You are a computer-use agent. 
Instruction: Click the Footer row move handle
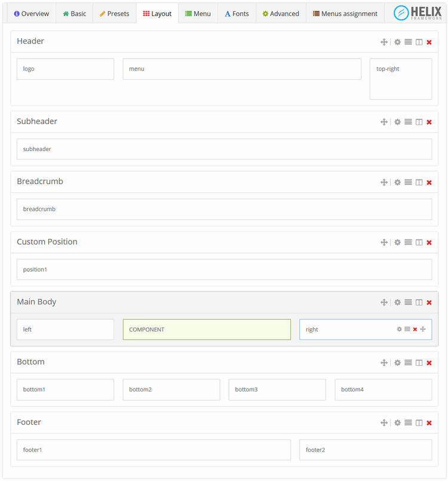(384, 423)
